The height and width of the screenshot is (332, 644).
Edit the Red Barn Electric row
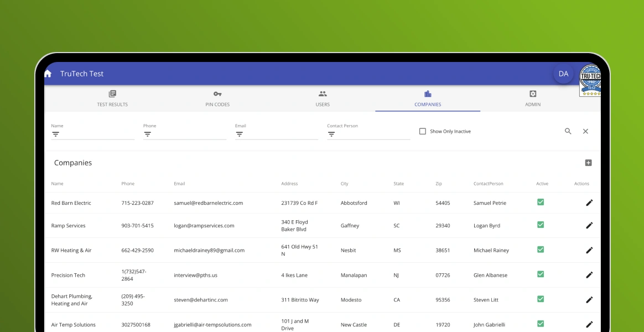589,203
